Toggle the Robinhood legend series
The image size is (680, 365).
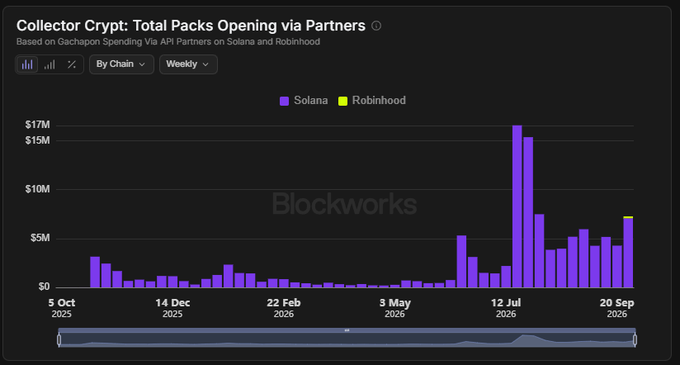pyautogui.click(x=372, y=101)
